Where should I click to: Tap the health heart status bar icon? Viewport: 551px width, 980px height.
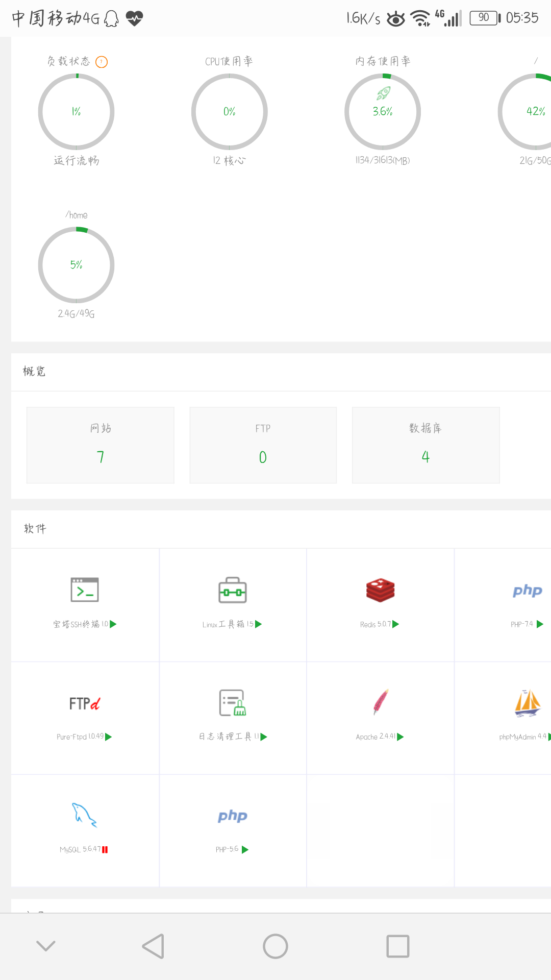point(134,19)
